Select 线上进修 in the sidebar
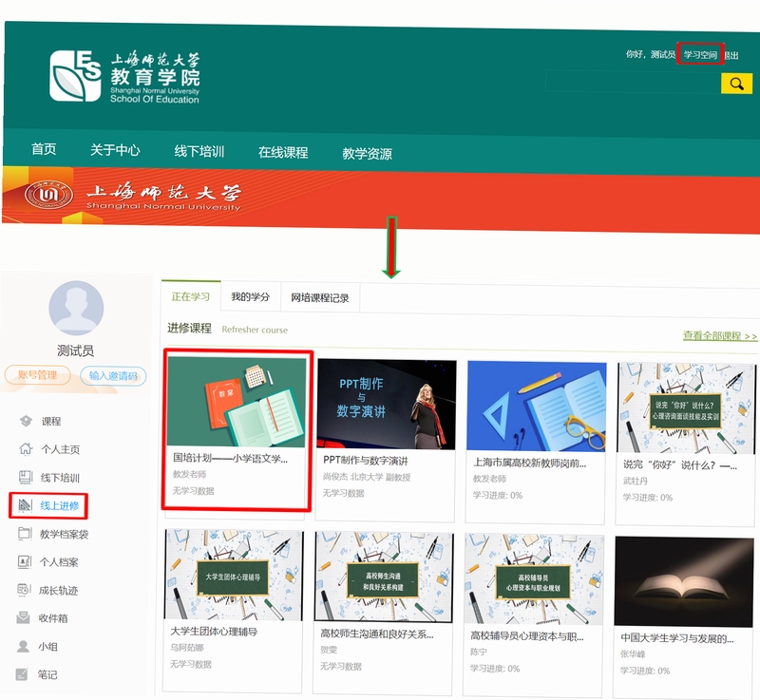 point(59,505)
